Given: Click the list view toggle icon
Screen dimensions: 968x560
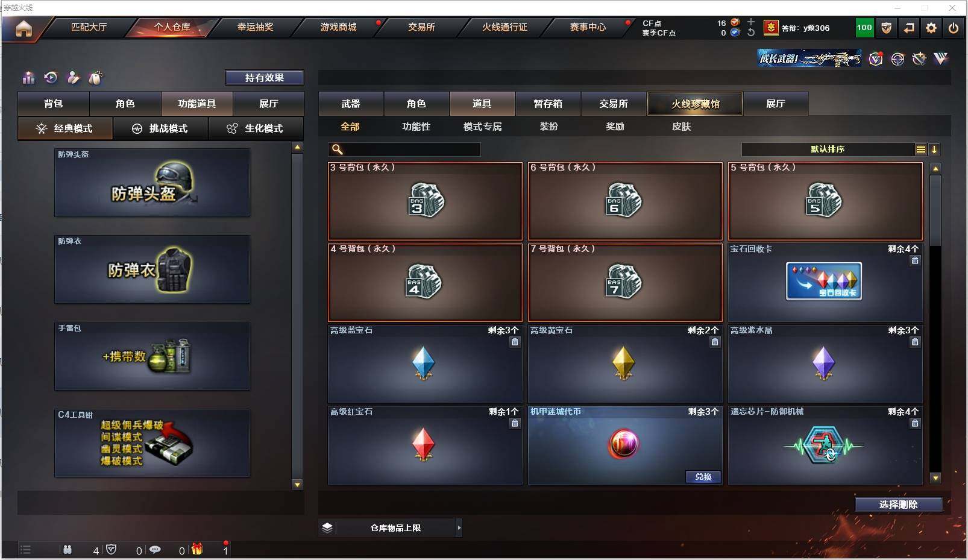Looking at the screenshot, I should [920, 149].
